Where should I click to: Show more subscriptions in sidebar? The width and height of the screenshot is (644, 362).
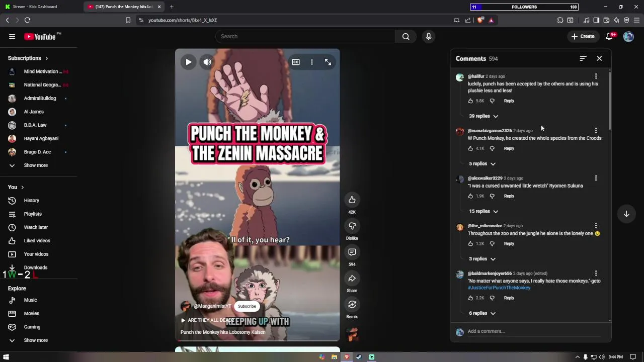pyautogui.click(x=36, y=165)
